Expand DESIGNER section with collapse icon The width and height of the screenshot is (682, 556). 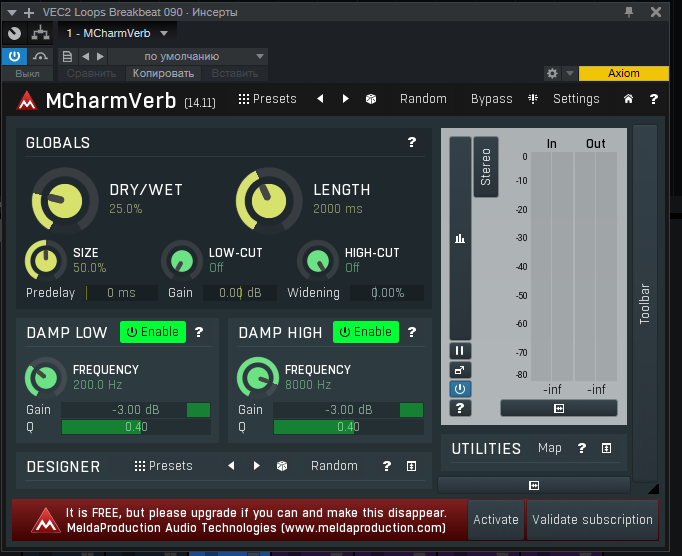411,466
